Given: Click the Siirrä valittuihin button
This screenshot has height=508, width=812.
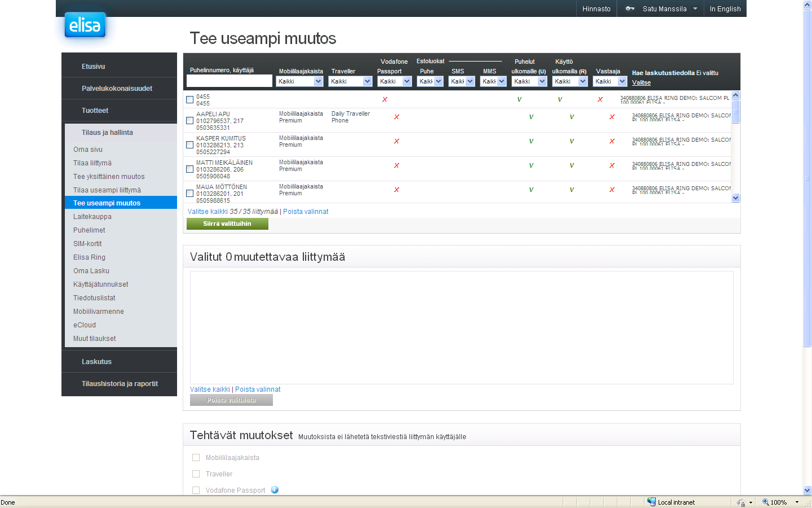Looking at the screenshot, I should 227,224.
